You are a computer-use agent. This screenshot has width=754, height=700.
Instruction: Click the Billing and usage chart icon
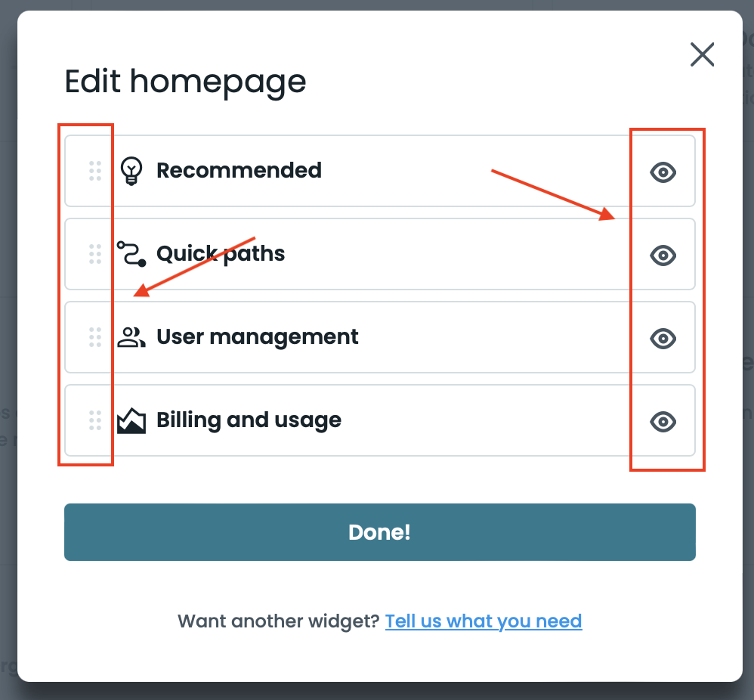130,420
